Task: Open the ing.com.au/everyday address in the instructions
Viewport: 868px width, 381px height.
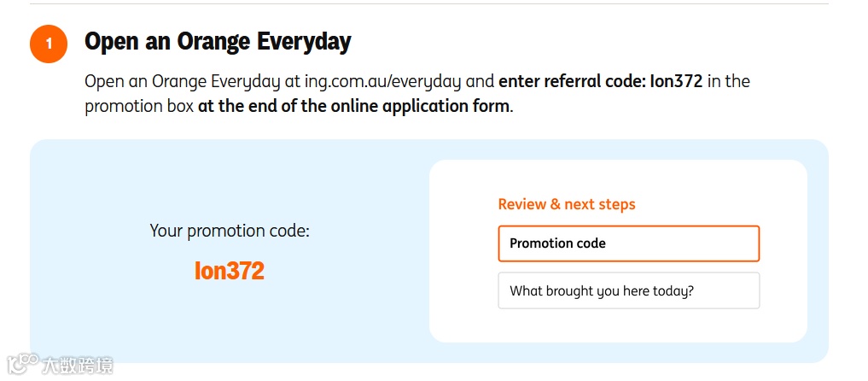Action: [383, 82]
